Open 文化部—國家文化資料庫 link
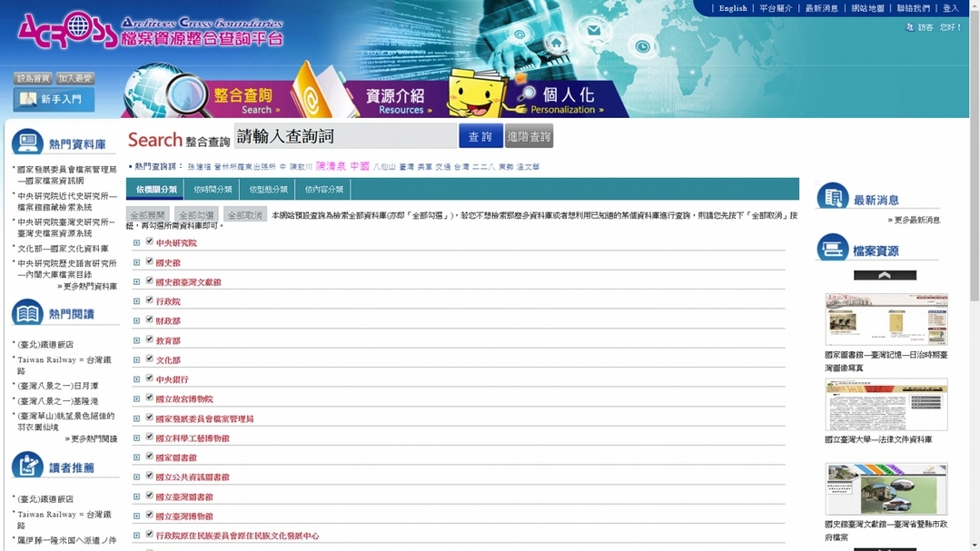980x551 pixels. pos(63,248)
